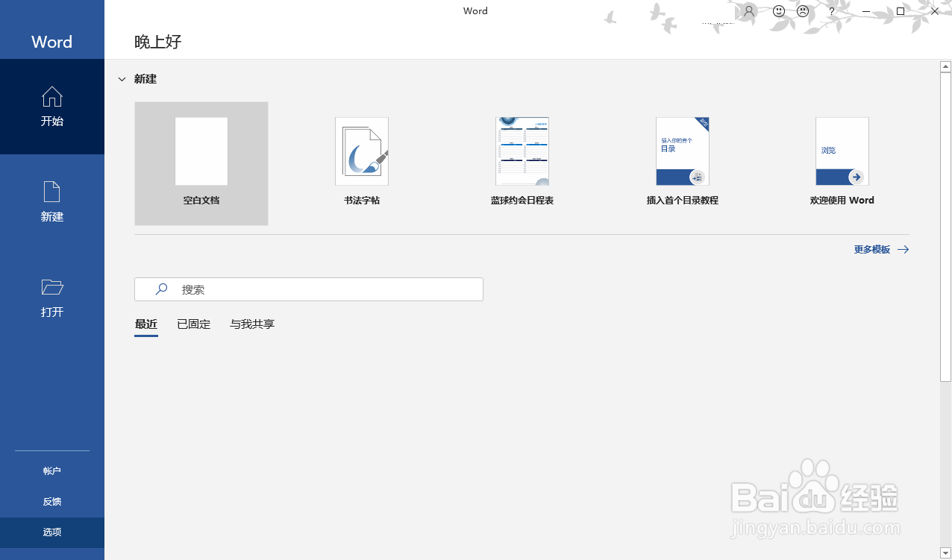Open 帐户 account settings

pos(52,471)
